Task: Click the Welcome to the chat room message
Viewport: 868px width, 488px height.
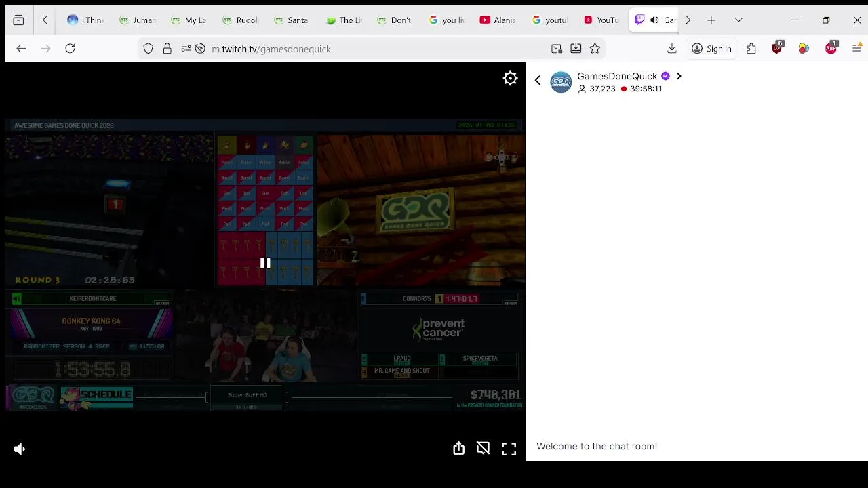Action: click(x=597, y=446)
